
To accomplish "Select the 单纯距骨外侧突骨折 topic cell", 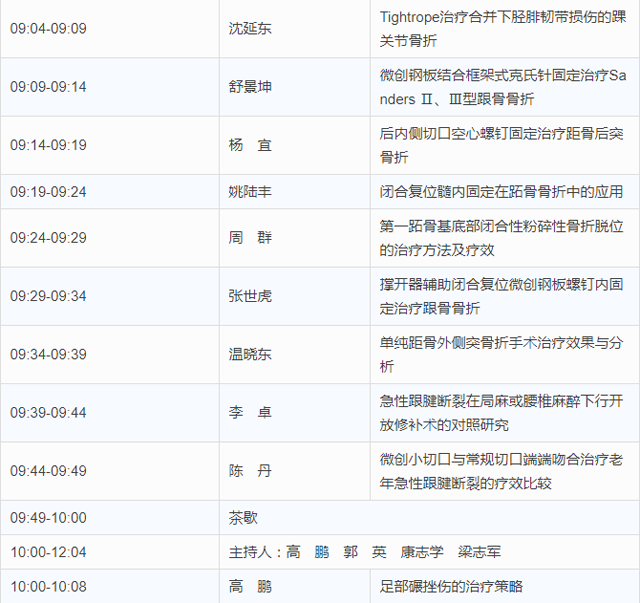I will coord(501,354).
